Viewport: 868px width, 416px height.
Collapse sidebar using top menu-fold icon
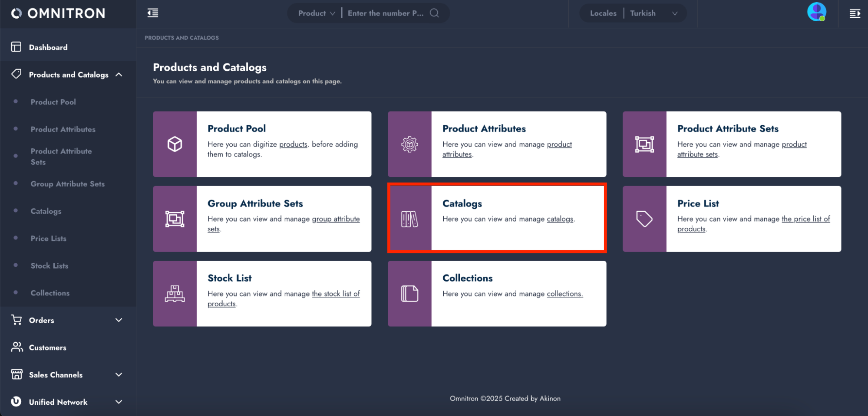pyautogui.click(x=153, y=13)
